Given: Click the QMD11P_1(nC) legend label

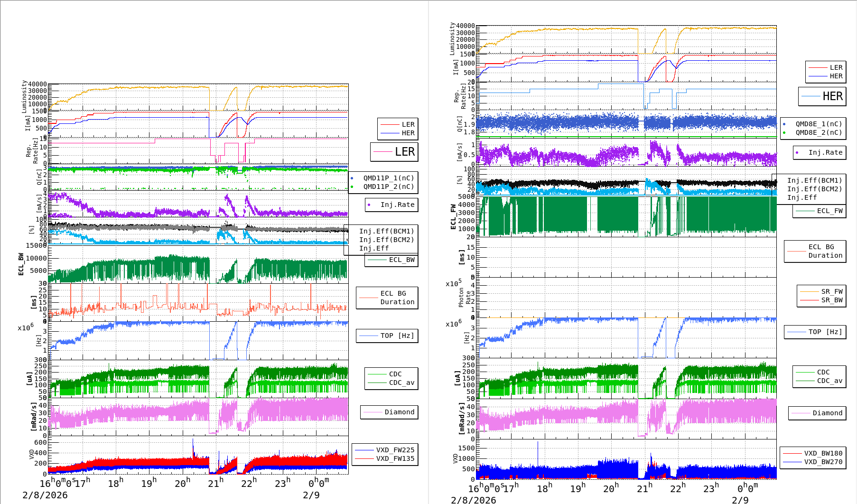Looking at the screenshot, I should 389,178.
